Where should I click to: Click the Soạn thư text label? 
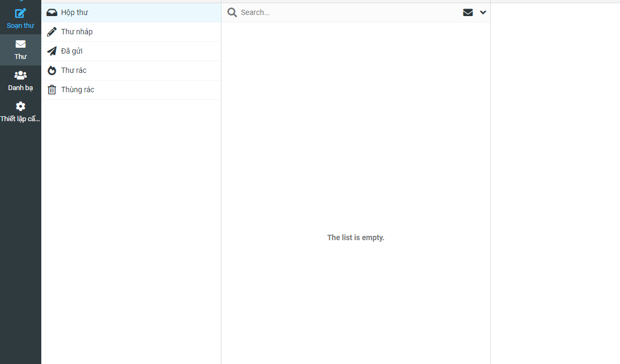coord(20,25)
